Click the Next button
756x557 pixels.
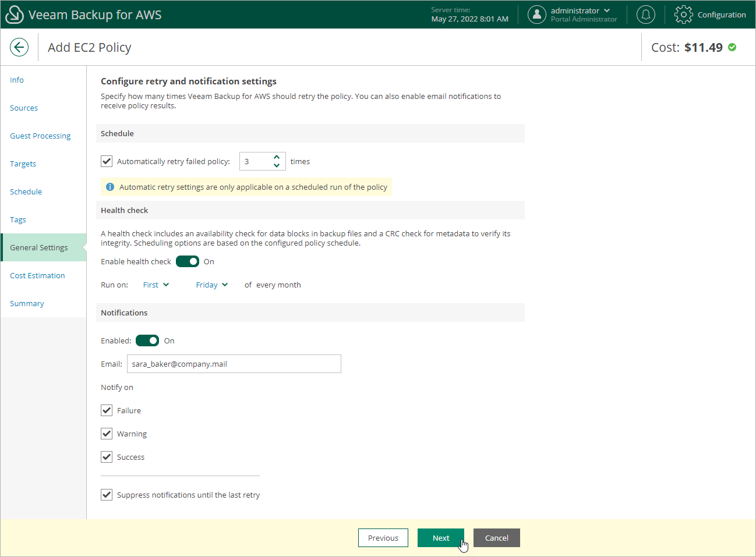coord(441,538)
